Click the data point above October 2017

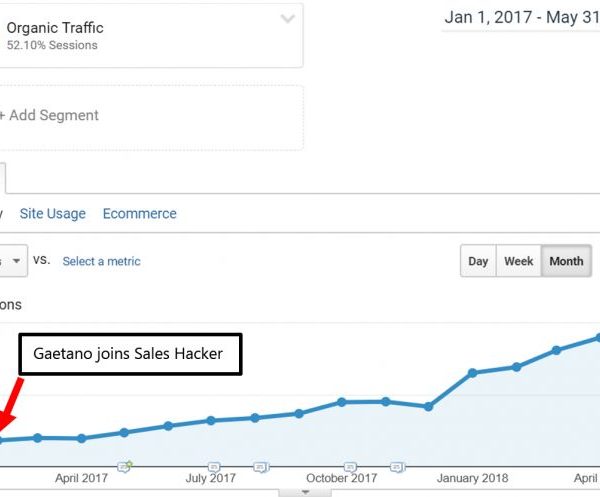[x=342, y=402]
